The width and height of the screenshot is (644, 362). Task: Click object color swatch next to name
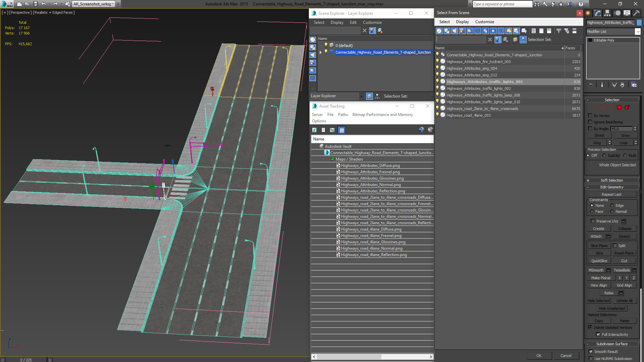[x=639, y=22]
